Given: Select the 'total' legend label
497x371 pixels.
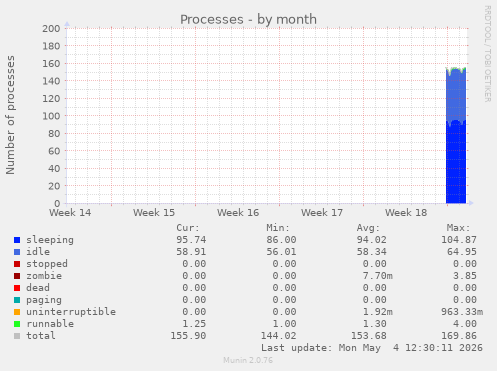Looking at the screenshot, I should pos(41,336).
